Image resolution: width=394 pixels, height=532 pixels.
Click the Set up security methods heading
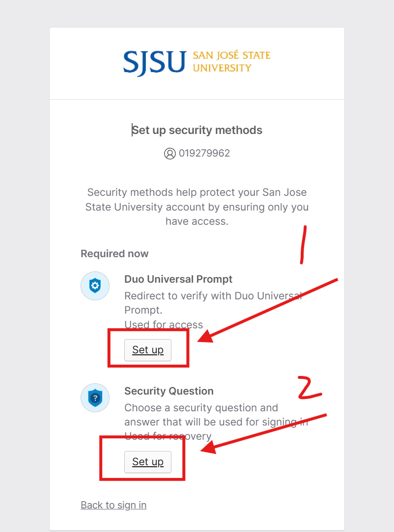(197, 130)
